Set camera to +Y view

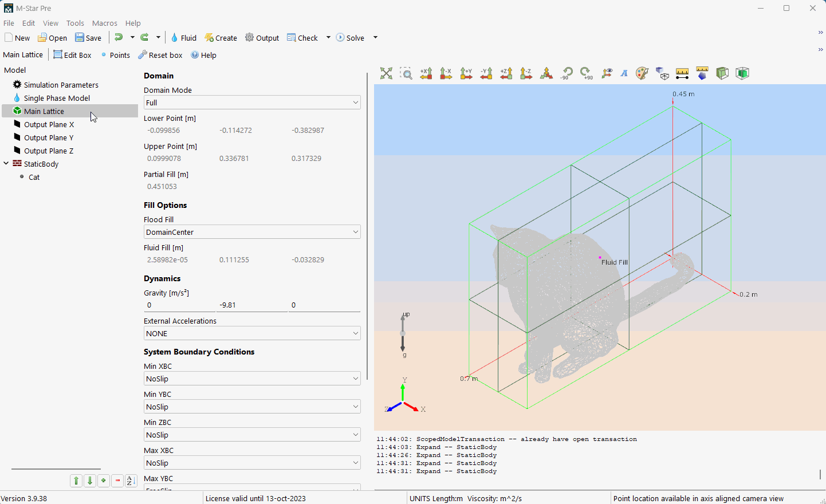(x=466, y=73)
